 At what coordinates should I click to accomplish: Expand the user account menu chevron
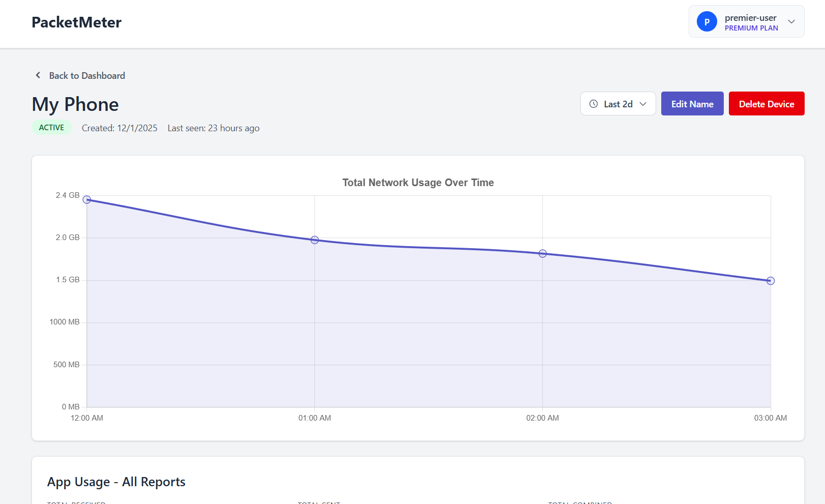point(791,21)
